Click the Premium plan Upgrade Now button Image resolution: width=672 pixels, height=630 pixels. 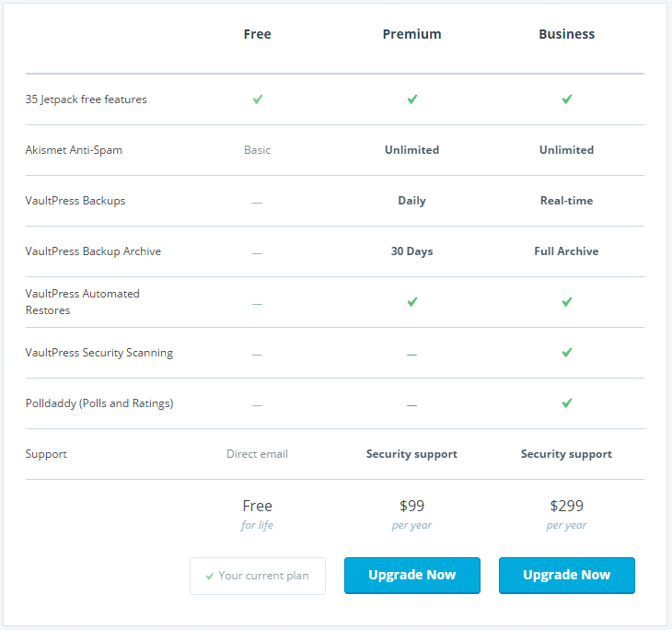(411, 575)
